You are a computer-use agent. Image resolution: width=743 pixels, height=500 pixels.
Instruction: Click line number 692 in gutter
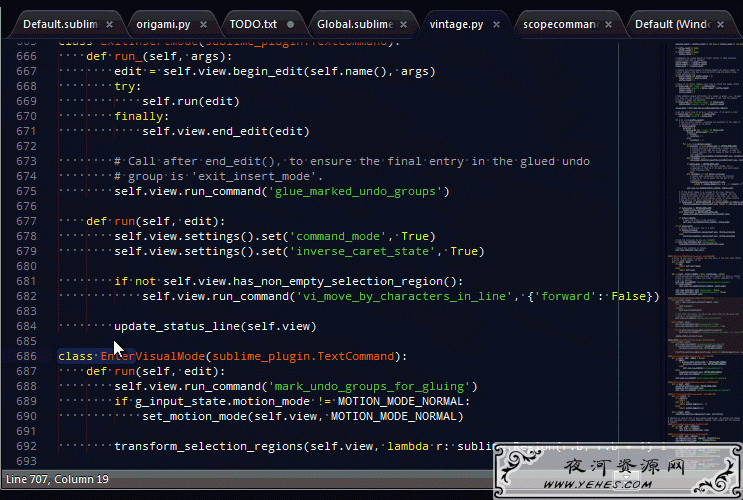coord(27,446)
